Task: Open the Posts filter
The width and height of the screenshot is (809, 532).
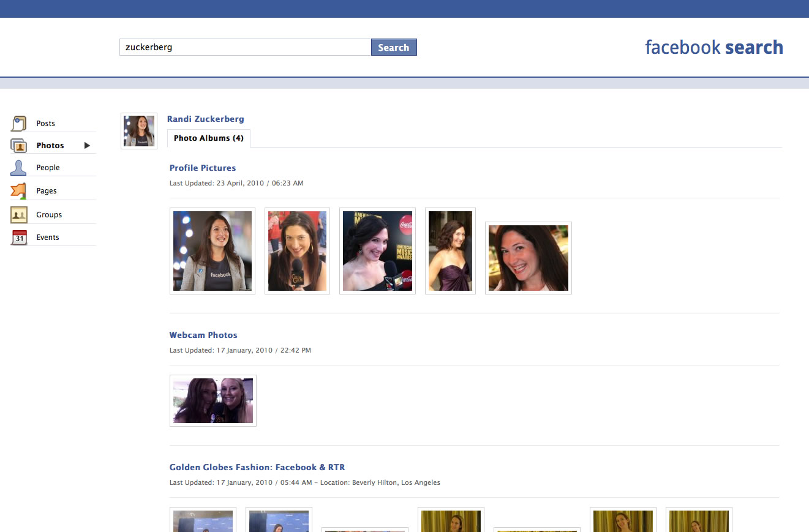Action: point(45,124)
